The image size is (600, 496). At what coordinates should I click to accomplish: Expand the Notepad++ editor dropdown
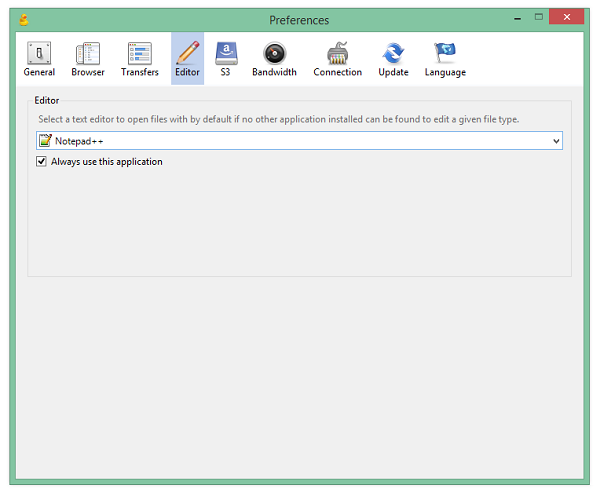pos(556,141)
